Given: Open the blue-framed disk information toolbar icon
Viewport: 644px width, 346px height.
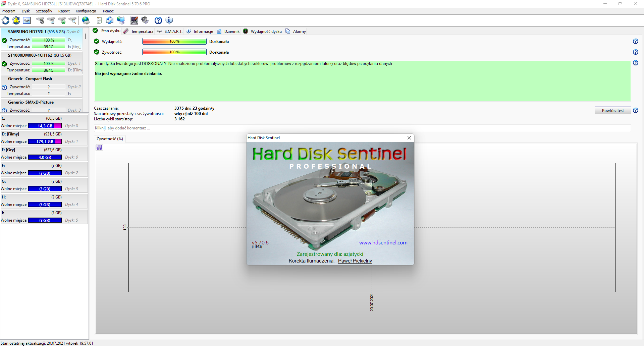Looking at the screenshot, I should (x=27, y=20).
